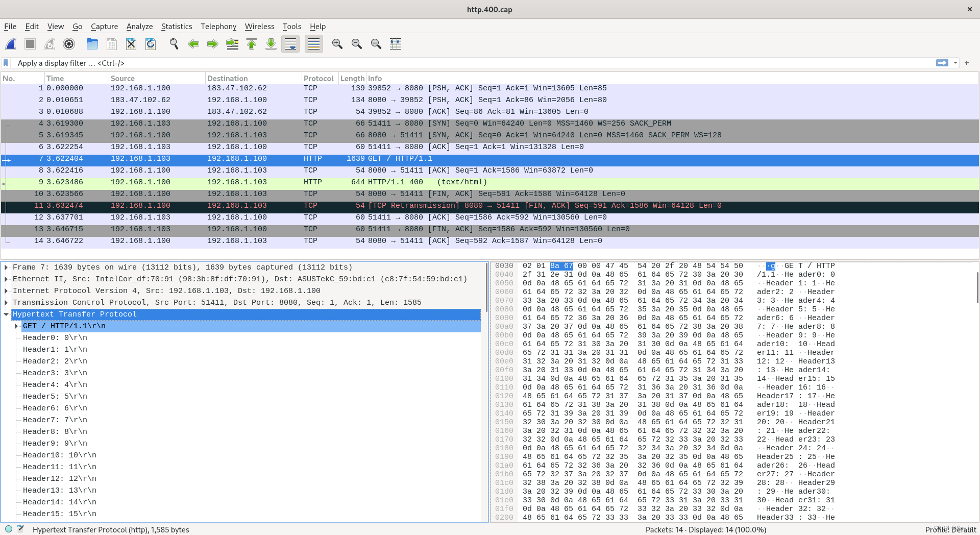Open the Edit menu

coord(32,27)
